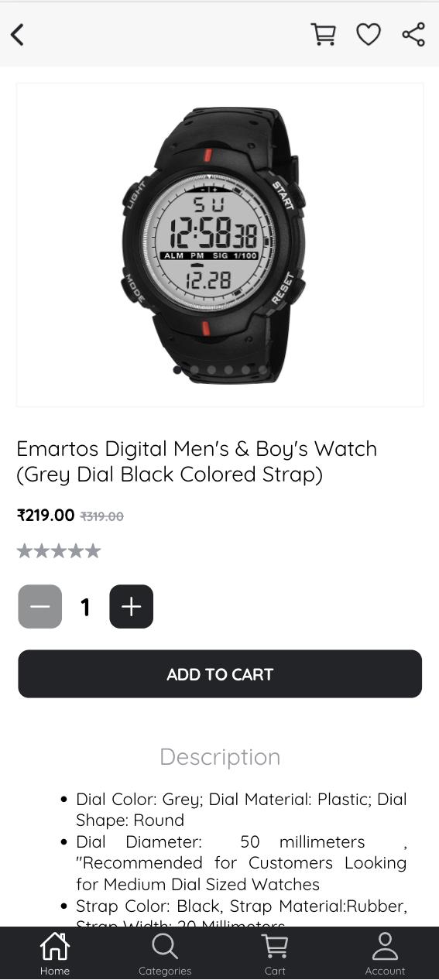Rate the product with the fifth star

93,551
